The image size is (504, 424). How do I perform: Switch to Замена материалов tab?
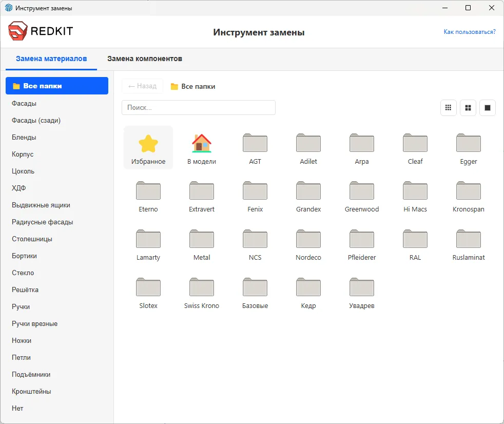(51, 59)
